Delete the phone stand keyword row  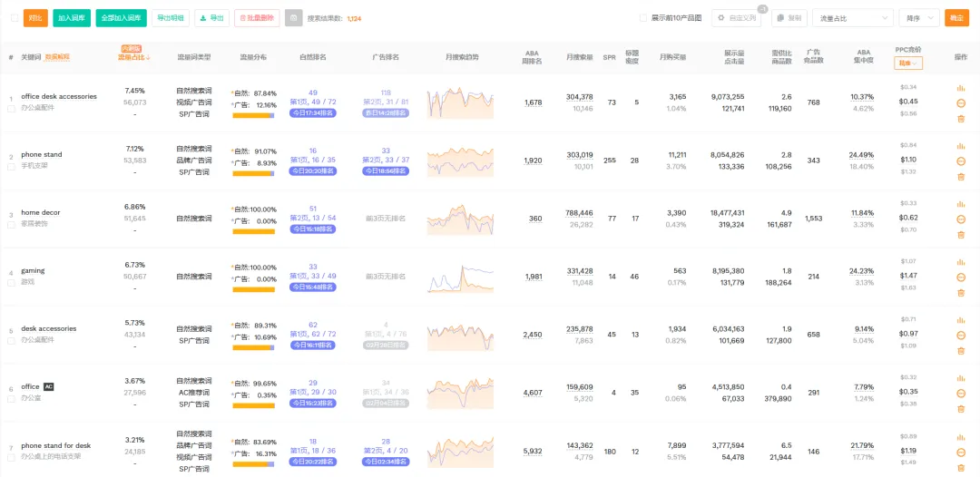click(x=961, y=176)
